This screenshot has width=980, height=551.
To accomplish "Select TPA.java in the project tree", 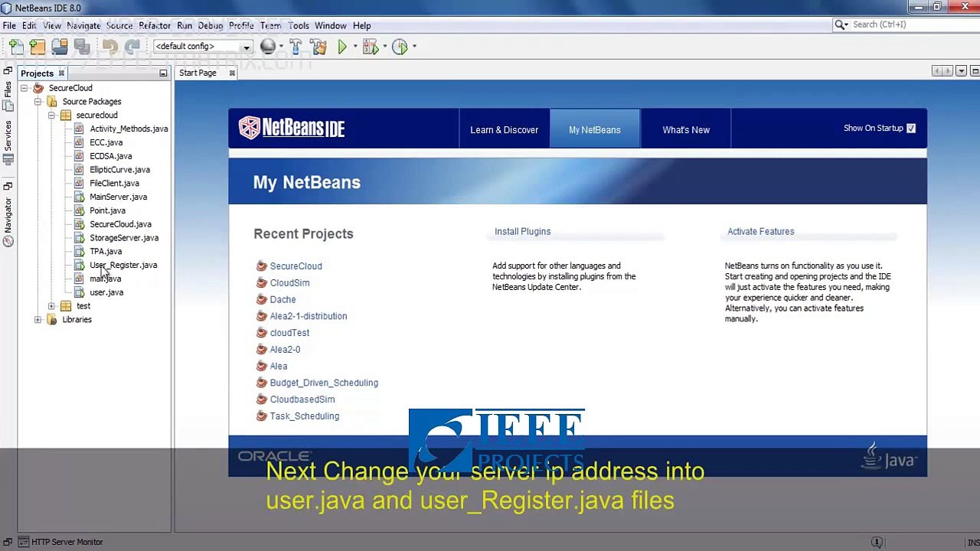I will pos(106,251).
